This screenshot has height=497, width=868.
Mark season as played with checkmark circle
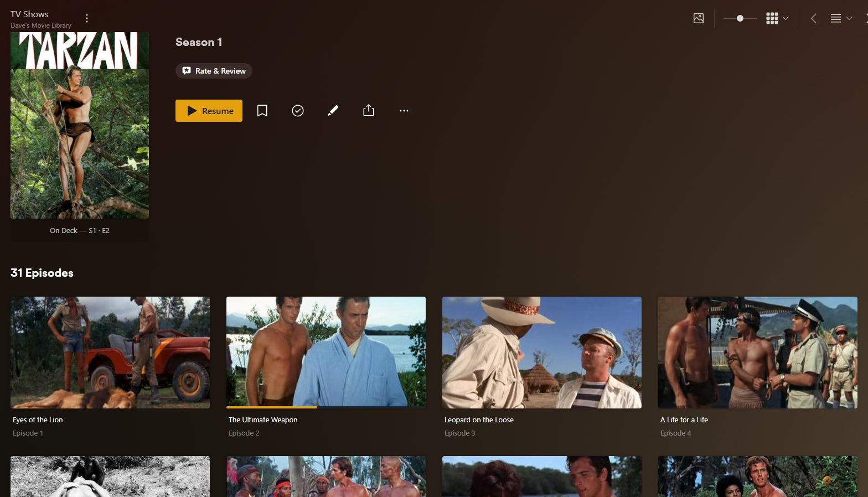298,111
